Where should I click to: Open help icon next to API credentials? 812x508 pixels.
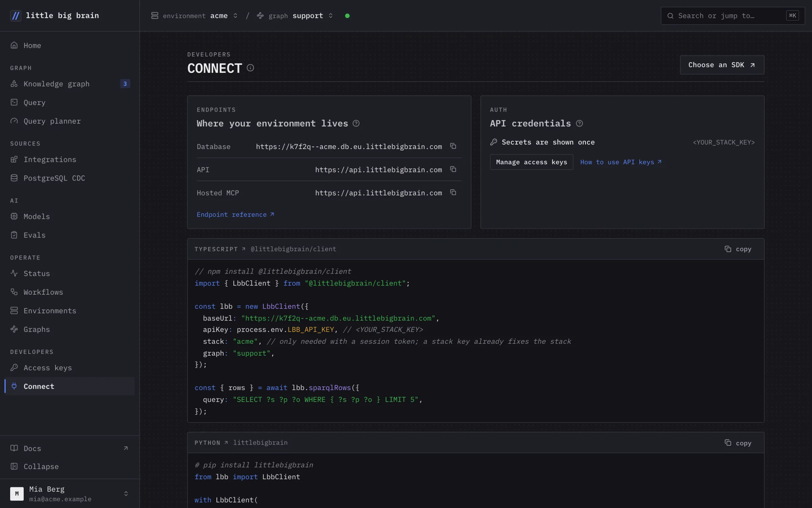click(579, 124)
